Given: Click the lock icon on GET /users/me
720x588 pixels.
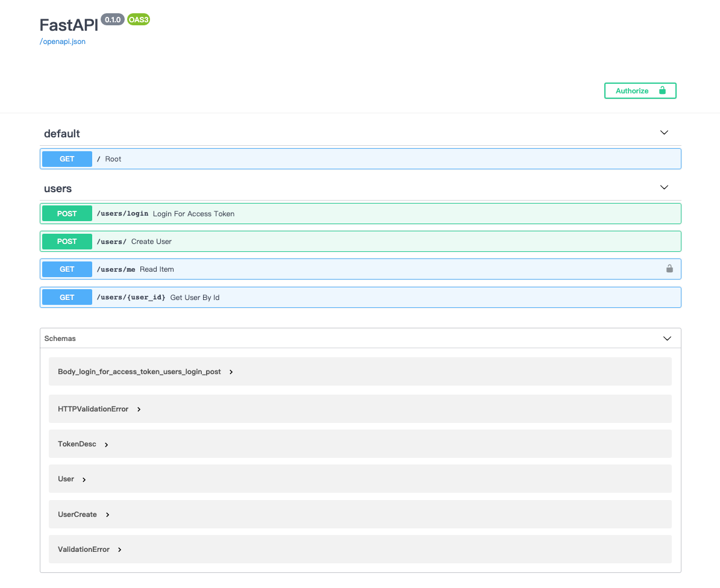Looking at the screenshot, I should point(669,269).
